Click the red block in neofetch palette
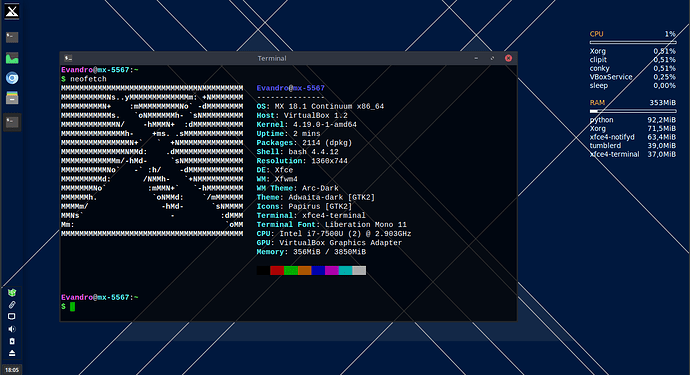The height and width of the screenshot is (375, 690). (x=277, y=270)
